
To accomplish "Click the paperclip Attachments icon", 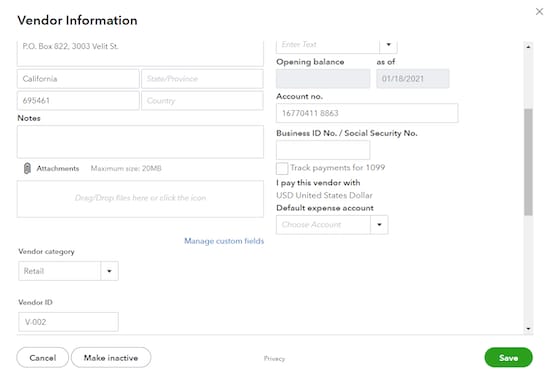I will pos(27,168).
